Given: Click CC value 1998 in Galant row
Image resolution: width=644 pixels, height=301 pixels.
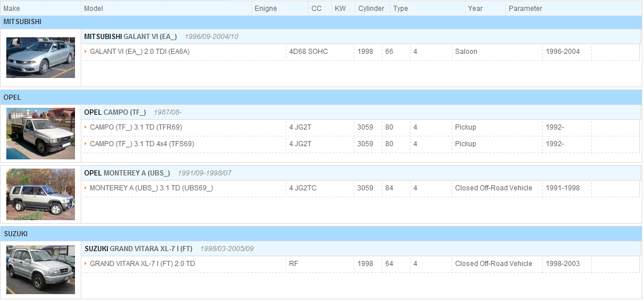Looking at the screenshot, I should pyautogui.click(x=365, y=52).
